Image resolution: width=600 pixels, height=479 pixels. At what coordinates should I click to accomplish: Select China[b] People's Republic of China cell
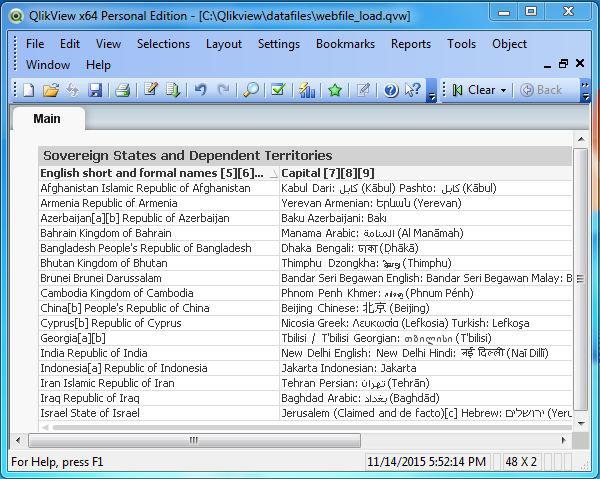coord(159,308)
